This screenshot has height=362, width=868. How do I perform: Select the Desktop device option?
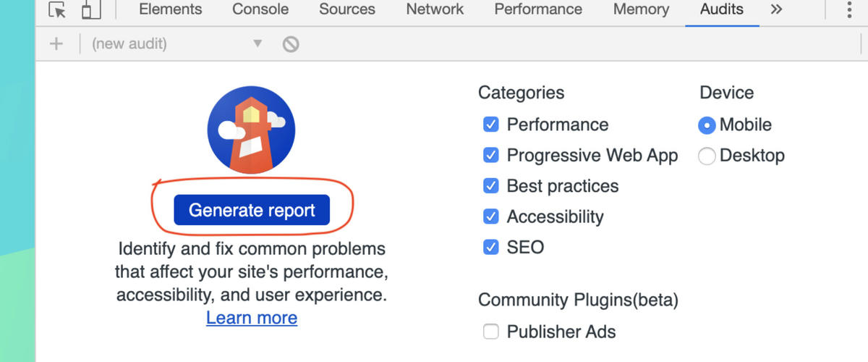[707, 156]
